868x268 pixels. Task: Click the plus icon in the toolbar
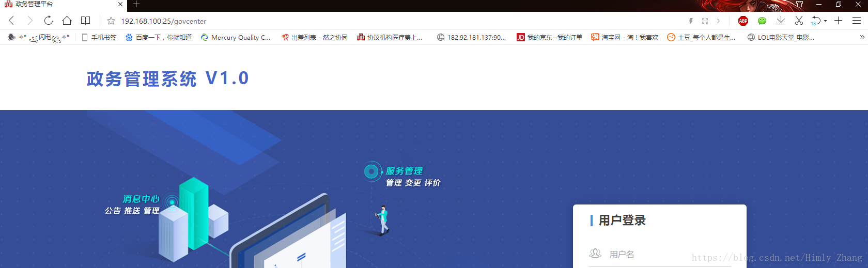[x=838, y=21]
